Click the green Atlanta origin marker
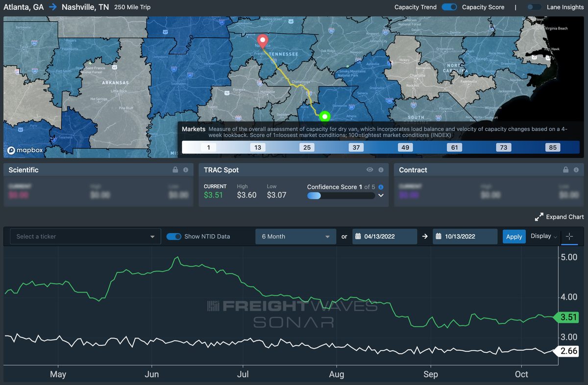 tap(324, 117)
